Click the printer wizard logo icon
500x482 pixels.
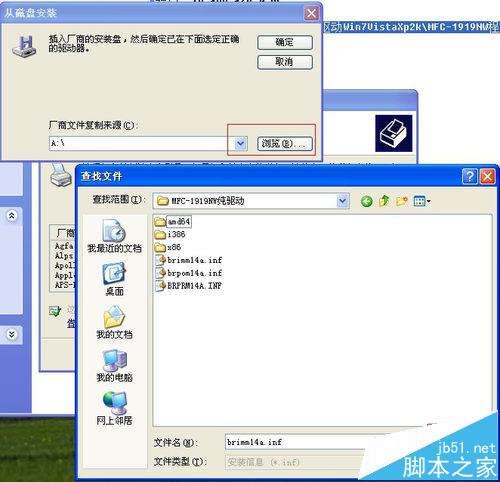[394, 134]
